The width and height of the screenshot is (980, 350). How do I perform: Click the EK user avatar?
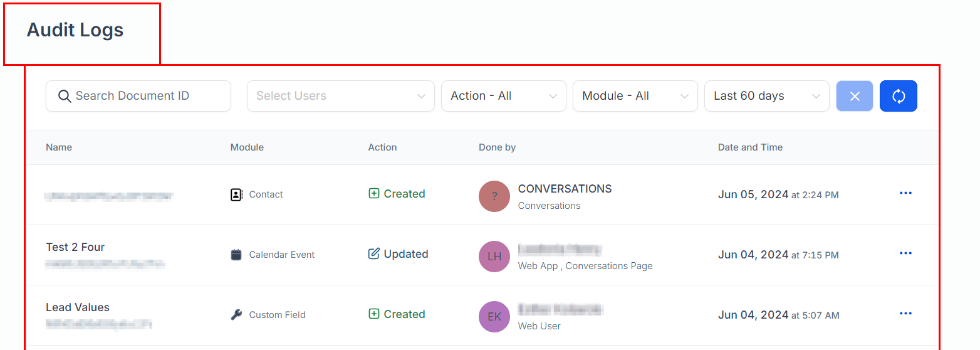494,317
